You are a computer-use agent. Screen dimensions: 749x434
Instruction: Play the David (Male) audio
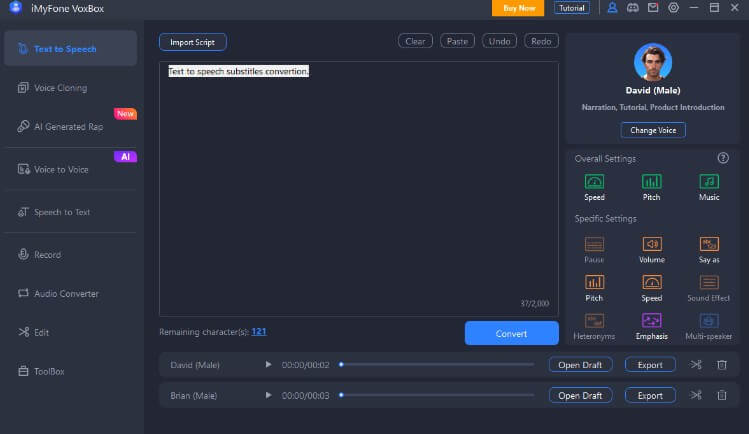tap(268, 364)
